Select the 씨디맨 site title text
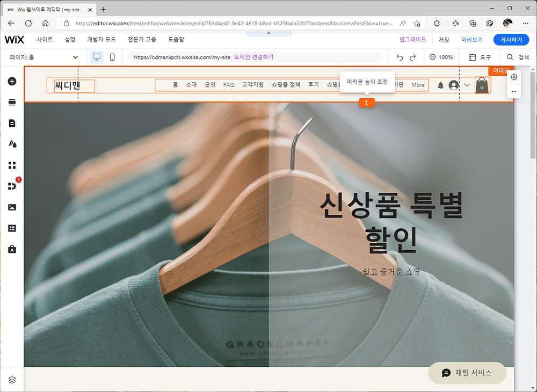Image resolution: width=537 pixels, height=392 pixels. (68, 85)
